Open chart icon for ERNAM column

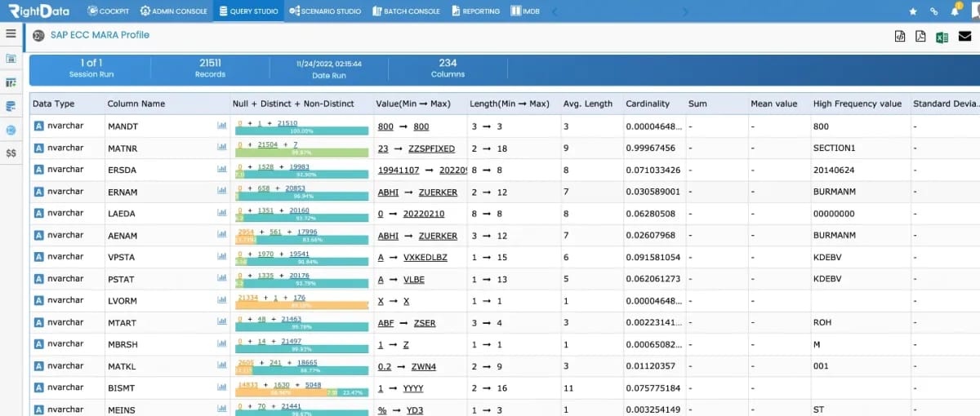(221, 191)
